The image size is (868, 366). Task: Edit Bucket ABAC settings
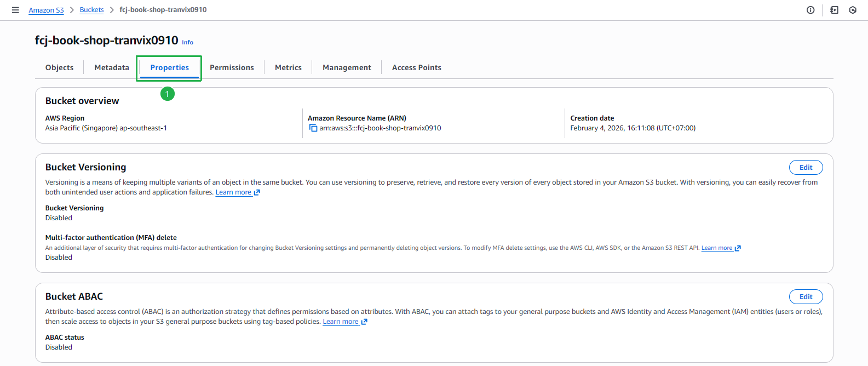[x=806, y=297]
